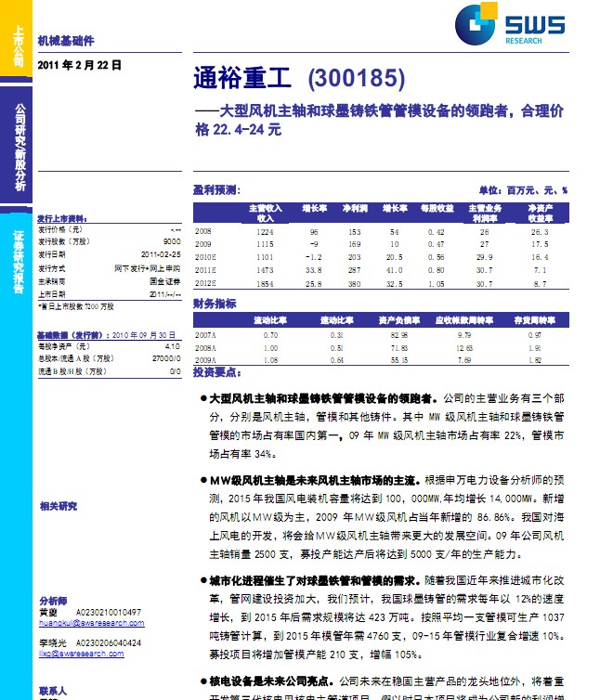Select revenue 1854 in the 2012E row
This screenshot has width=600, height=700.
(x=265, y=284)
